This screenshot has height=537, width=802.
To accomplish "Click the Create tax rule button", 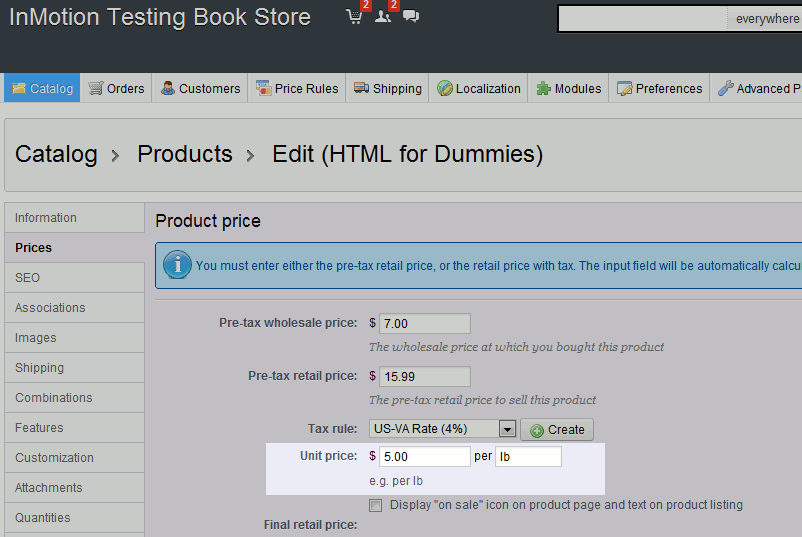I will pyautogui.click(x=557, y=429).
